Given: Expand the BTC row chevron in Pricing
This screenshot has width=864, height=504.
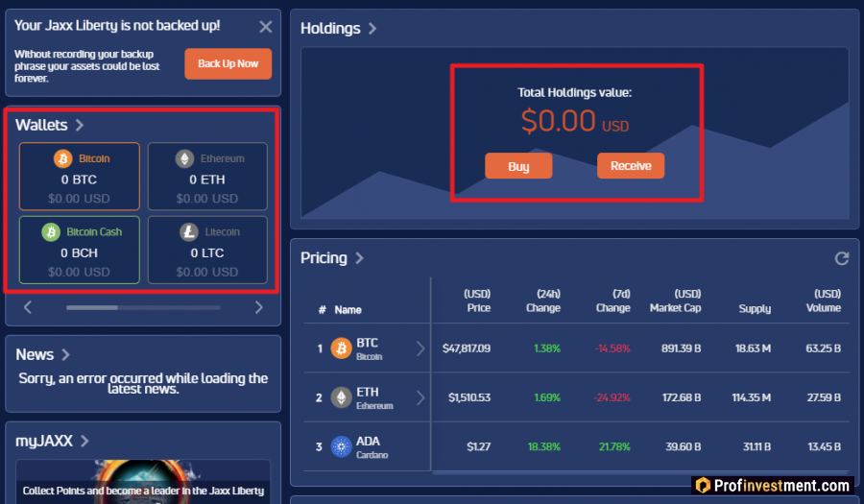Looking at the screenshot, I should point(420,348).
